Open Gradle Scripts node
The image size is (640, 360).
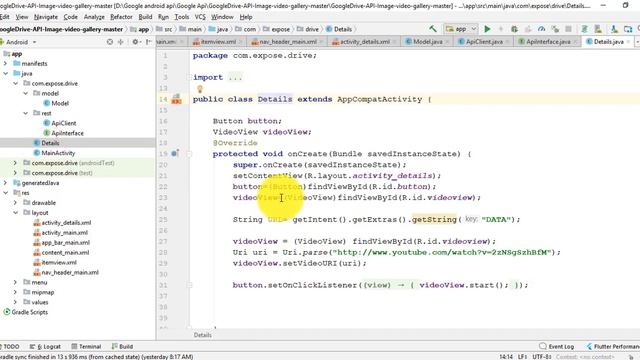[25, 312]
